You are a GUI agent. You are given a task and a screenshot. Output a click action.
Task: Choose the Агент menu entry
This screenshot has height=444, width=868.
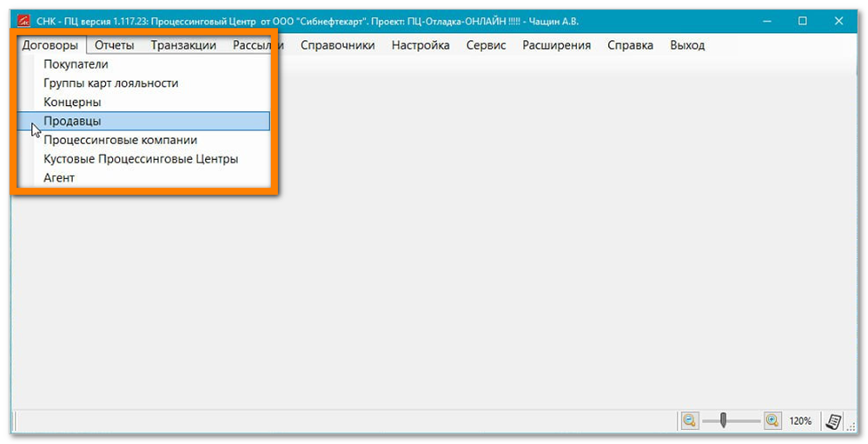(143, 178)
